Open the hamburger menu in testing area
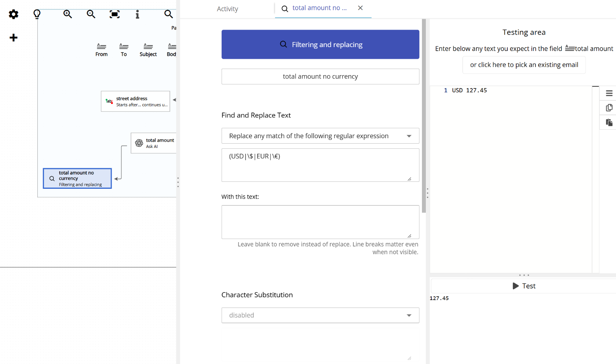616x364 pixels. coord(609,93)
